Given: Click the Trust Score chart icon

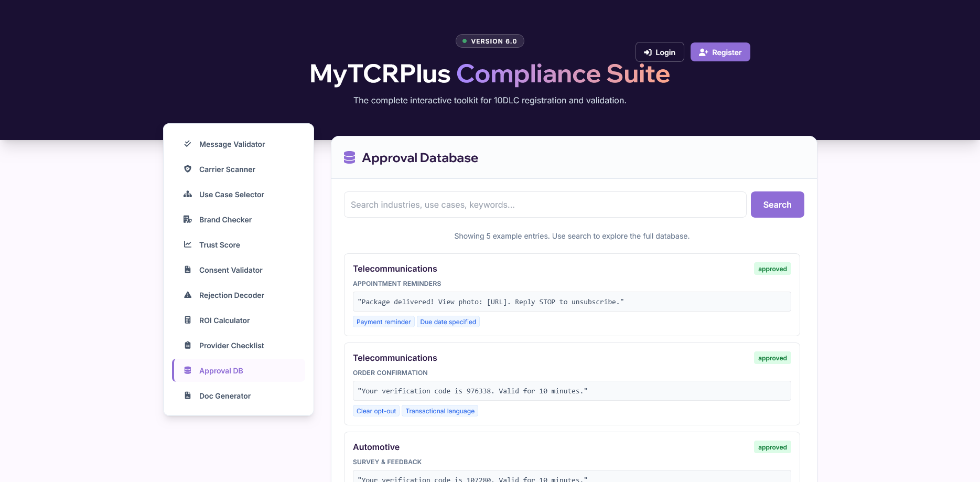Looking at the screenshot, I should click(187, 244).
